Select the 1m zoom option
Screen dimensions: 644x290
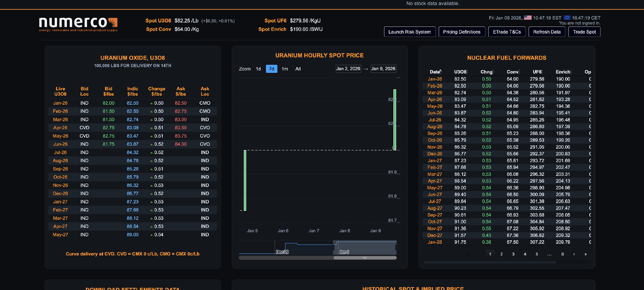285,69
